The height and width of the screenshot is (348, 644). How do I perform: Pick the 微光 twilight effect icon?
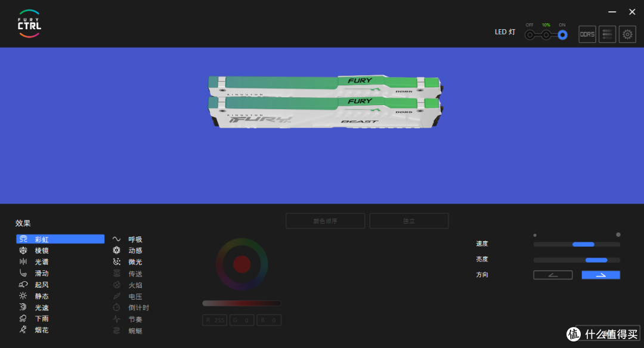117,261
